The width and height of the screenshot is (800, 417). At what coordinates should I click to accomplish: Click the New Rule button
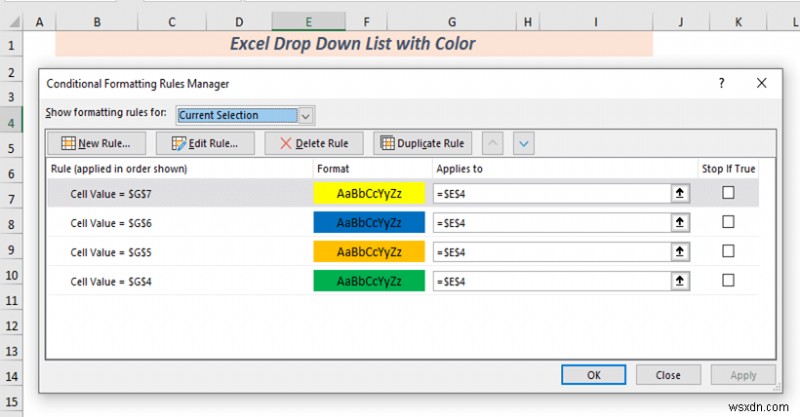96,143
